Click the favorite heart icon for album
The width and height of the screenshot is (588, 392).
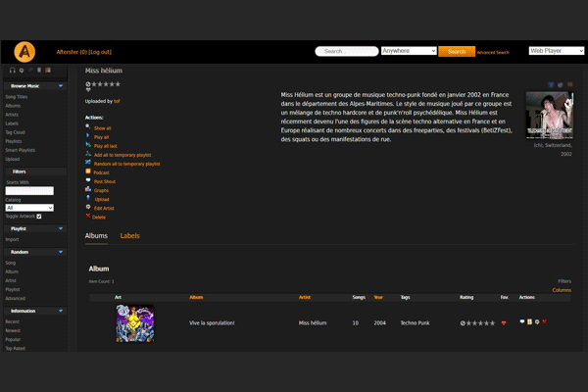[x=504, y=322]
